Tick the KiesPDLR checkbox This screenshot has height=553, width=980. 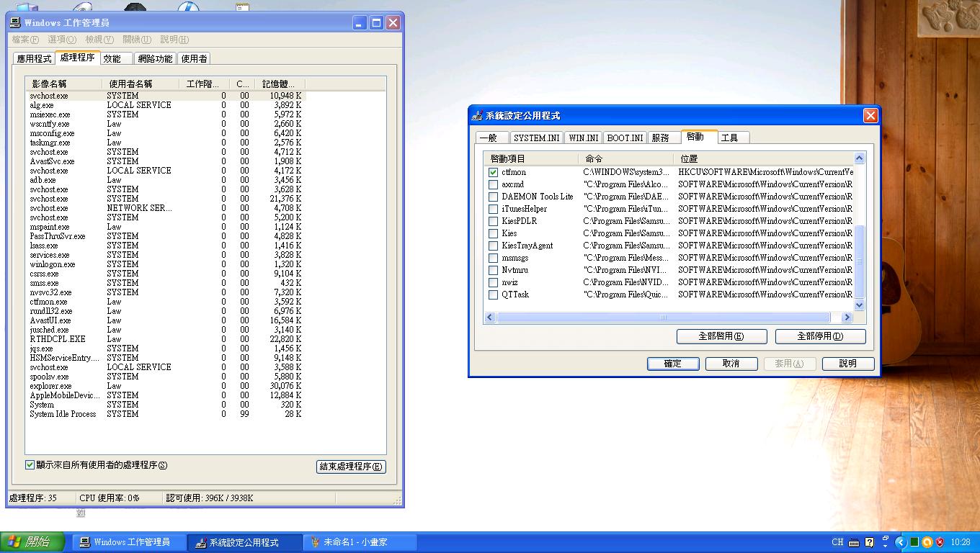pos(493,221)
